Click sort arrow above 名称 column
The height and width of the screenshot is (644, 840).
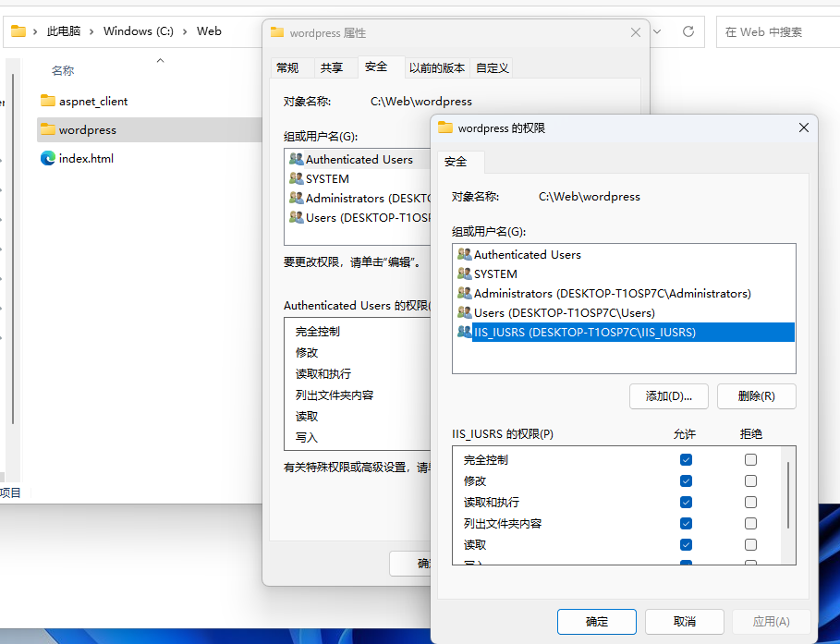(x=160, y=61)
